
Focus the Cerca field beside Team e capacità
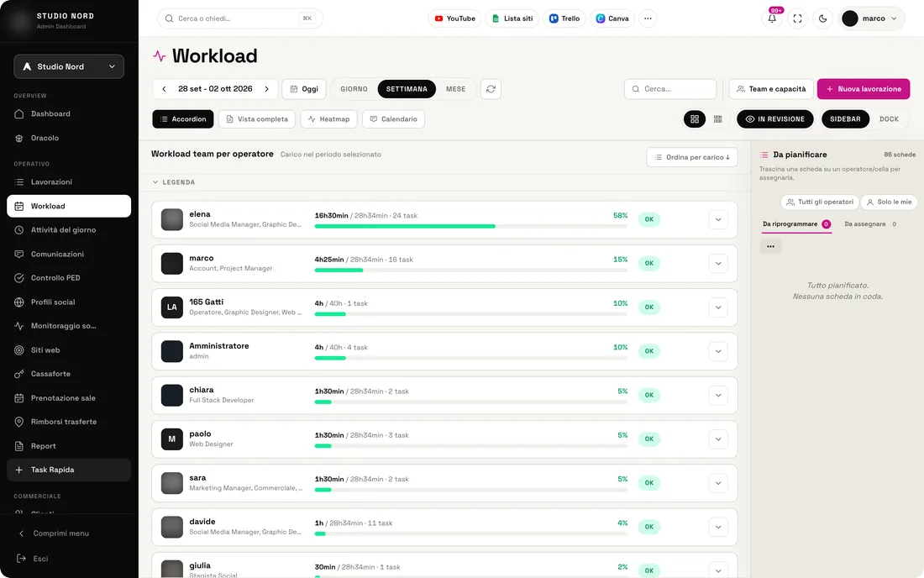[670, 89]
